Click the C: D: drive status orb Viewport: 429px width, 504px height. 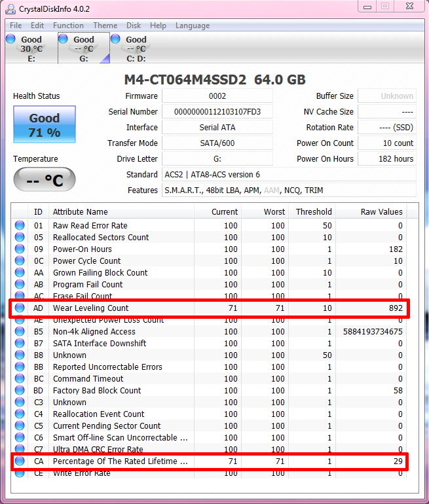[x=115, y=39]
